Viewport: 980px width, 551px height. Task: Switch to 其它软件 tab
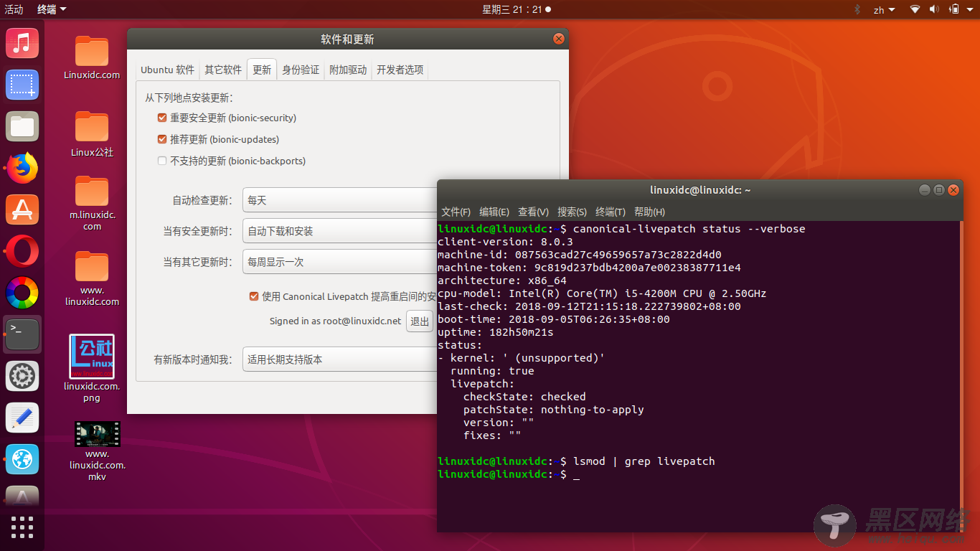tap(223, 70)
